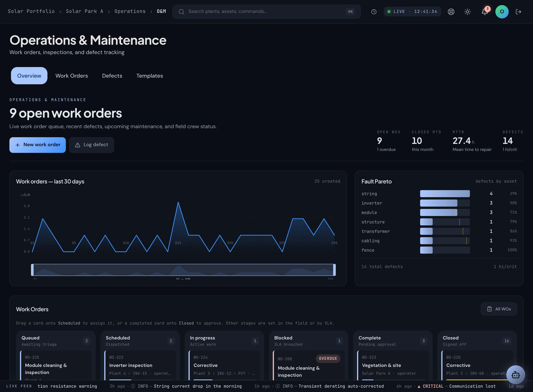
Task: Click the transformer row in Fault Pareto
Action: point(439,231)
